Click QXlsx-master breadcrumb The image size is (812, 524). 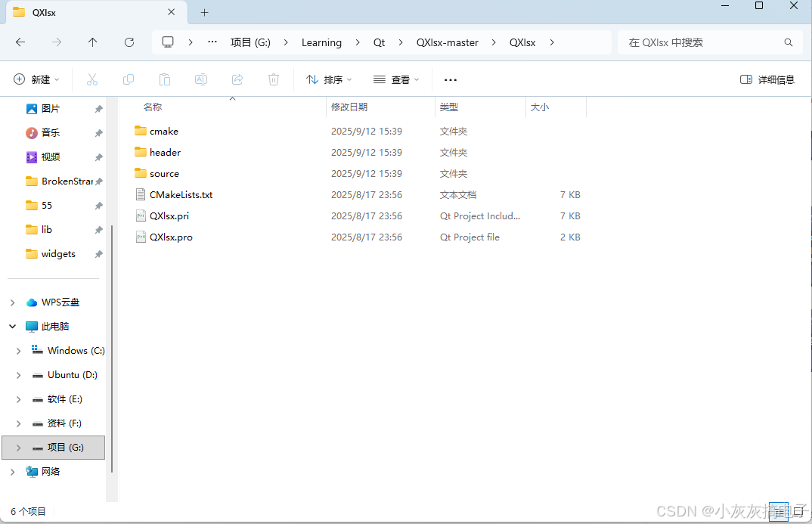click(448, 42)
